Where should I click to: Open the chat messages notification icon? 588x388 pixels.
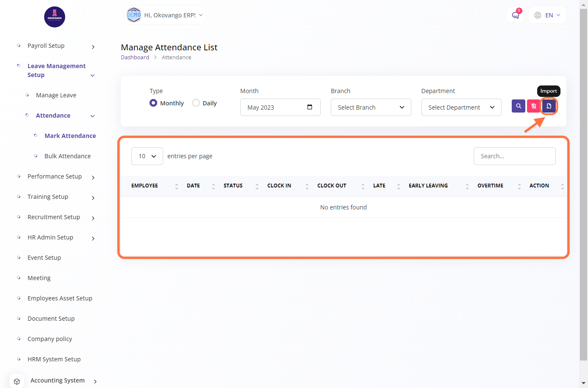coord(515,15)
